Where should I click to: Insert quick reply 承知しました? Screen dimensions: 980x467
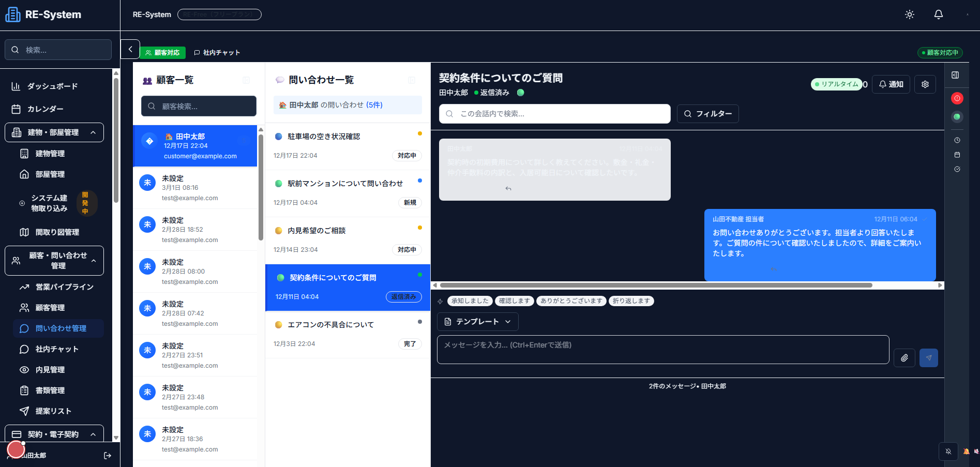point(470,301)
